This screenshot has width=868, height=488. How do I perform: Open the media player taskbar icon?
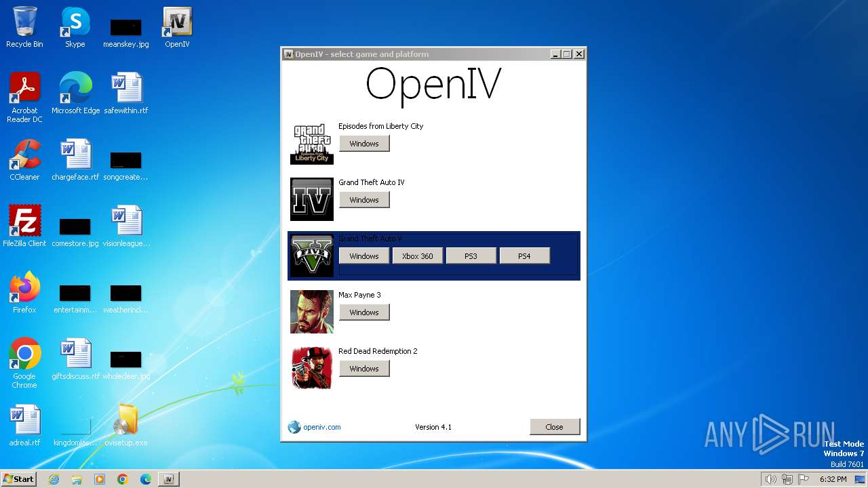pos(100,479)
